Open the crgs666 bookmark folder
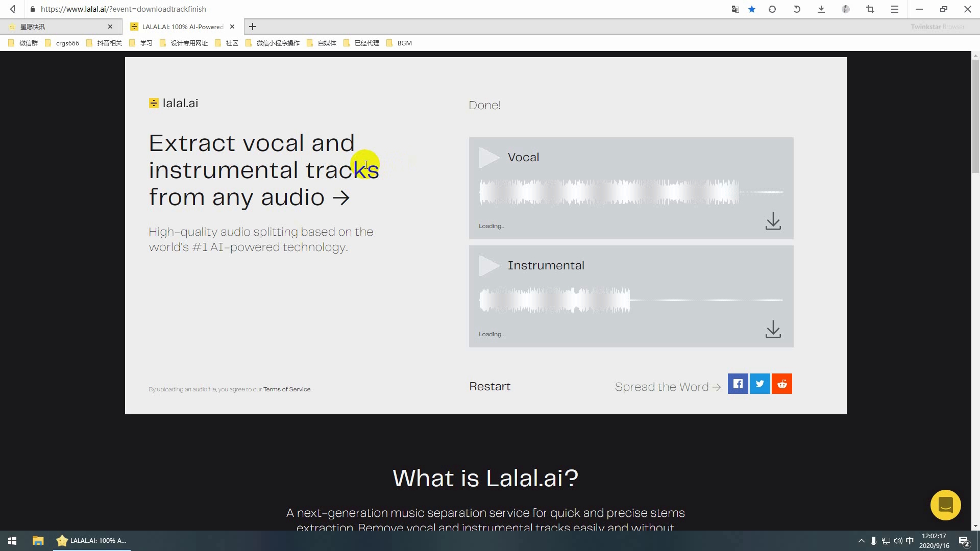Viewport: 980px width, 551px height. click(62, 43)
